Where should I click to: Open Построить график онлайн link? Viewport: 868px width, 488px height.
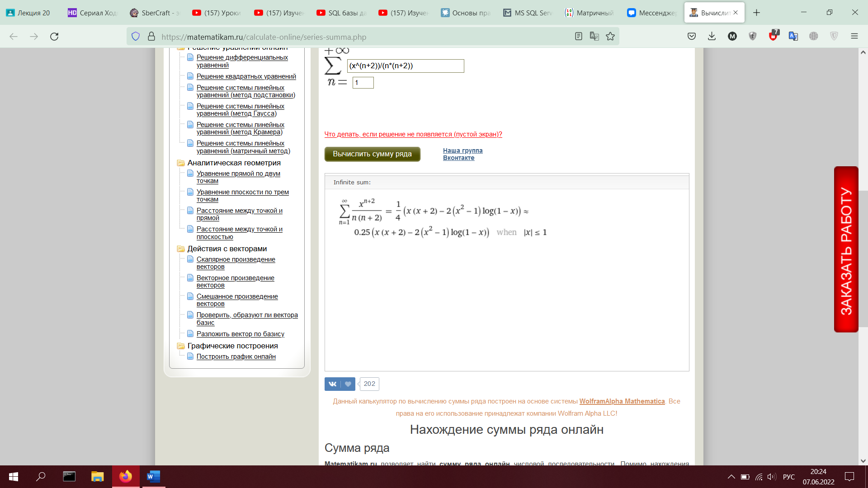[236, 357]
